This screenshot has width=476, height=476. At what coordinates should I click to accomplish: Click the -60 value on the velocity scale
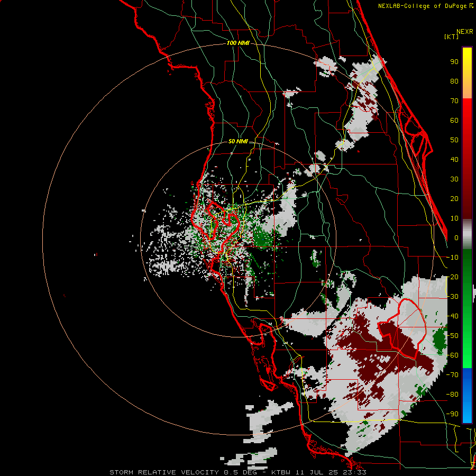(x=452, y=355)
